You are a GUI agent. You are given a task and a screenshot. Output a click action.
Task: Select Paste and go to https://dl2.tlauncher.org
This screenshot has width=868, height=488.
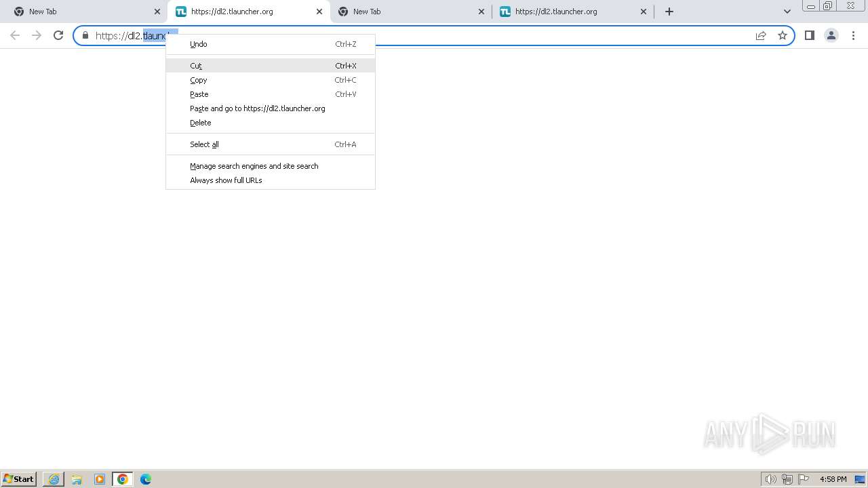click(271, 108)
